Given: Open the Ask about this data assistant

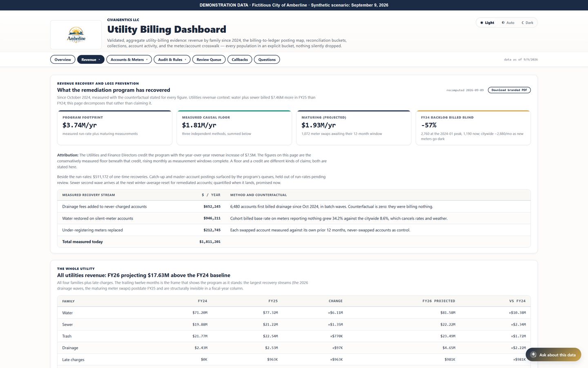Looking at the screenshot, I should [553, 355].
